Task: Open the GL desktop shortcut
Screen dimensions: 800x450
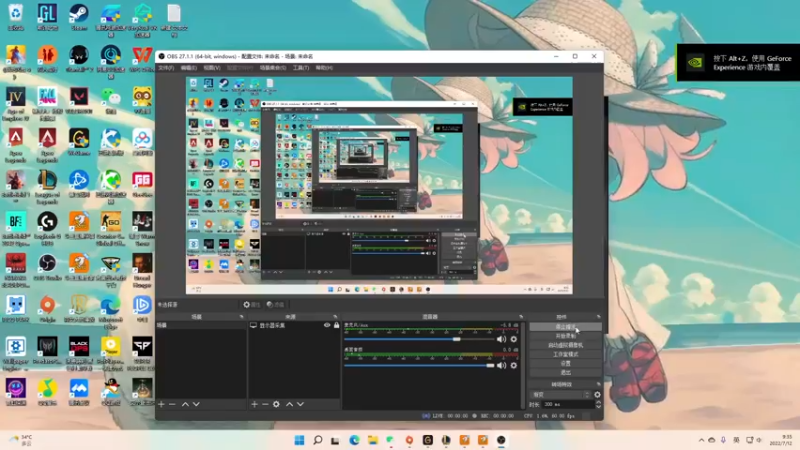Action: (47, 17)
